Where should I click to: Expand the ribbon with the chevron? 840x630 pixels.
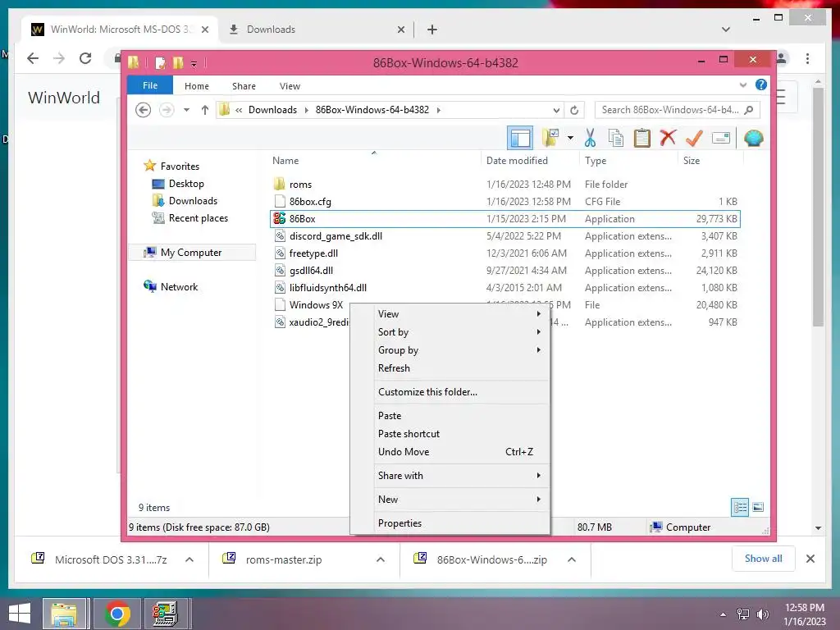(743, 85)
